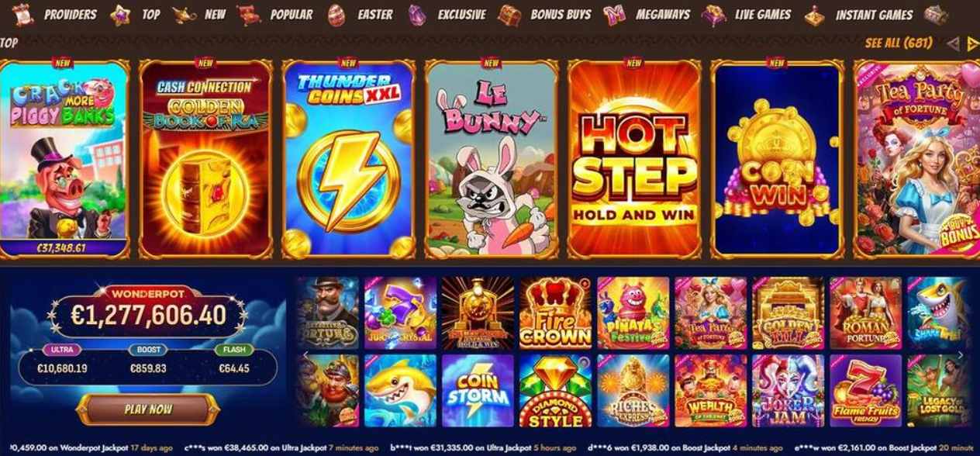Go back in Top carousel with left arrow
Image resolution: width=980 pixels, height=456 pixels.
pos(953,44)
